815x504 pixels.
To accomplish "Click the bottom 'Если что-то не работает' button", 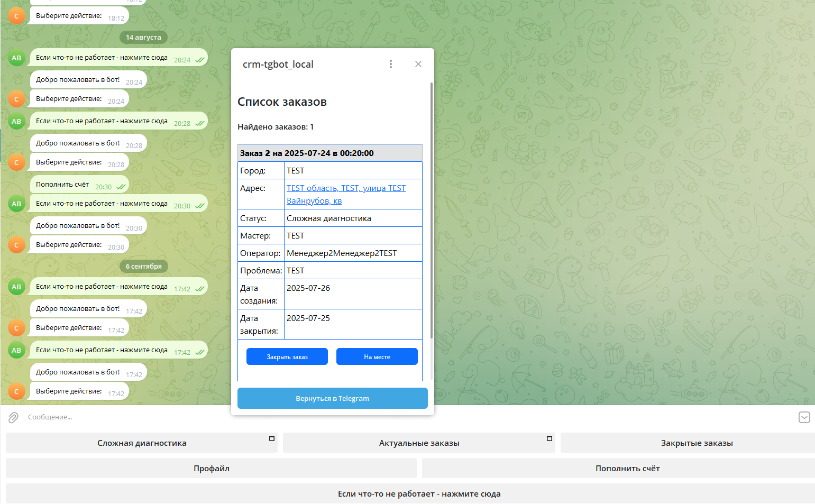I will coord(410,493).
